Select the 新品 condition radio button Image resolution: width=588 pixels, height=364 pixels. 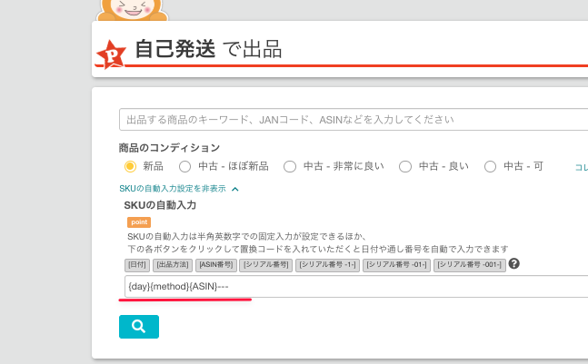tap(130, 166)
